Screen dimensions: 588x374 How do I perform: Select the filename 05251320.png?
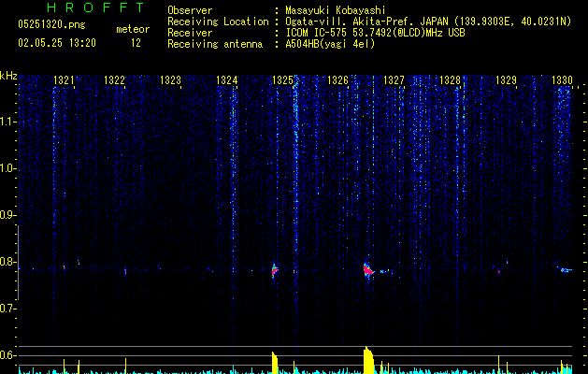click(51, 24)
